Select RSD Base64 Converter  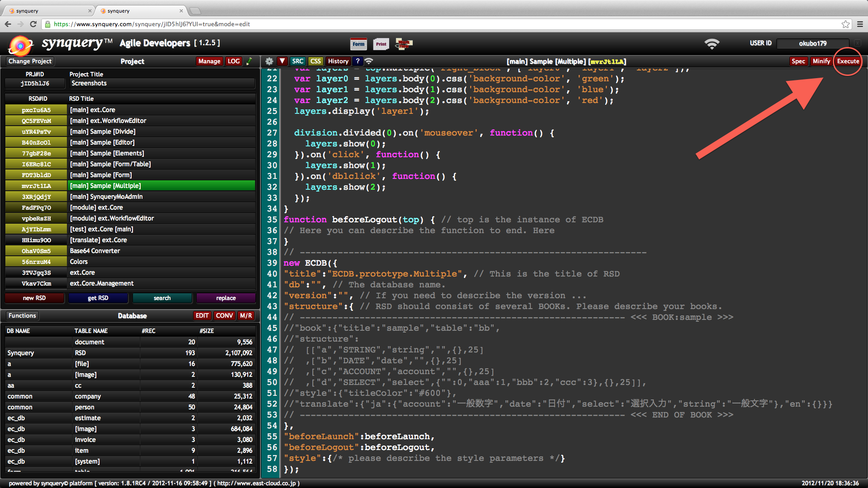[x=161, y=251]
